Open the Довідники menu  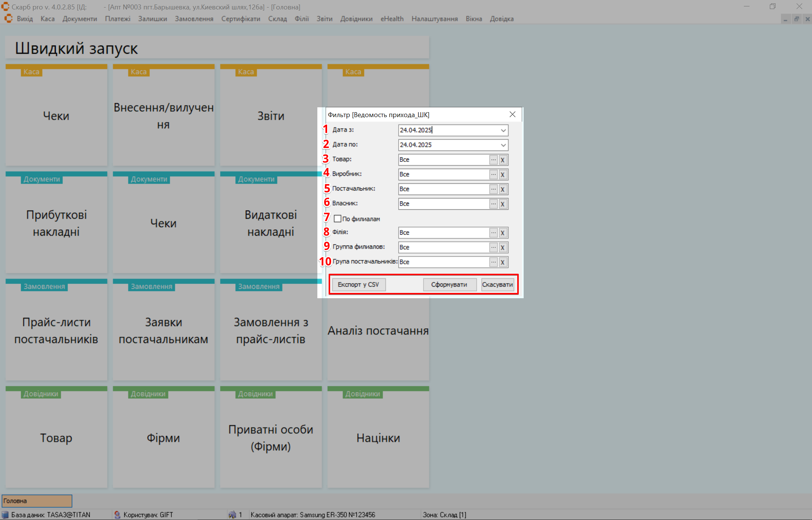click(356, 19)
